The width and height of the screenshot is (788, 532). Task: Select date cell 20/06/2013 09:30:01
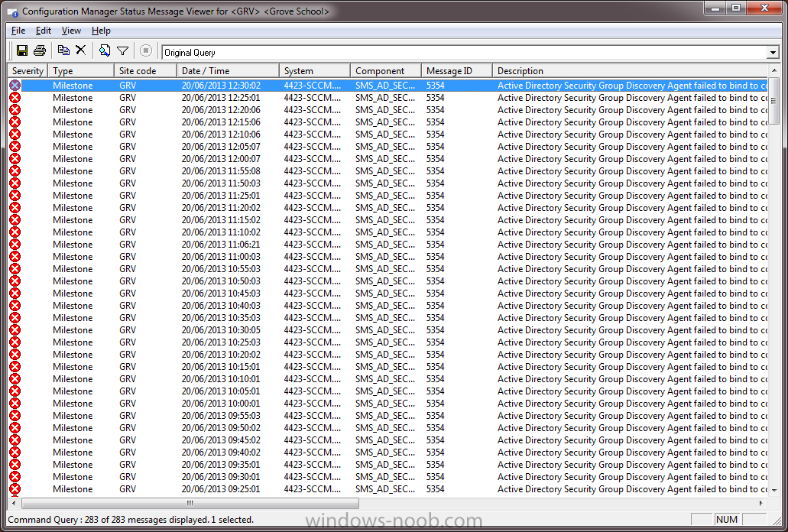pos(221,476)
